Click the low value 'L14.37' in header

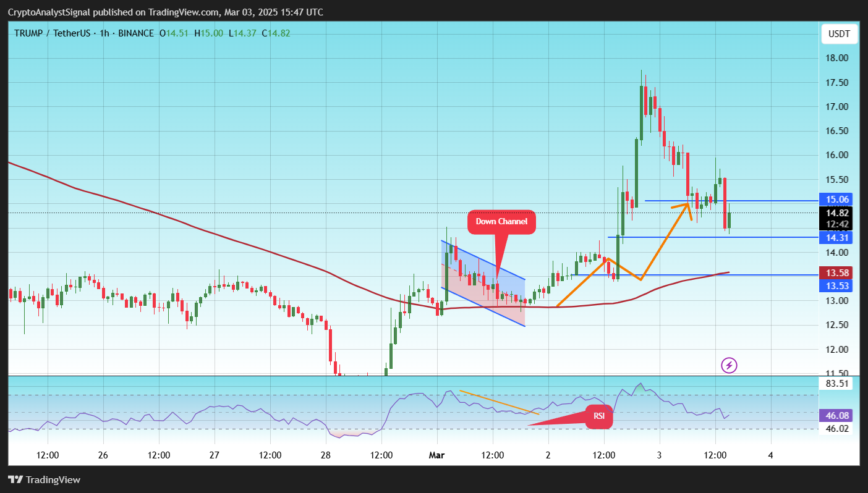tap(243, 33)
